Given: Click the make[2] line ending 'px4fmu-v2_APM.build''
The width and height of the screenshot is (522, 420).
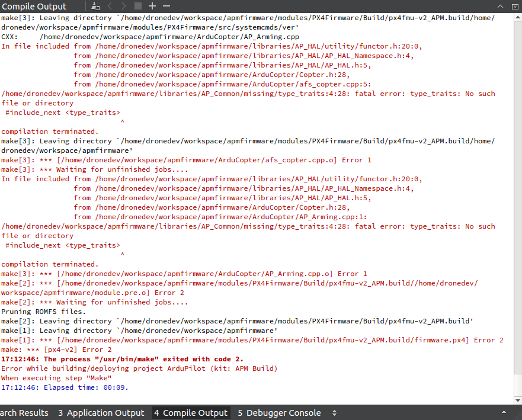Looking at the screenshot, I should pos(238,321).
